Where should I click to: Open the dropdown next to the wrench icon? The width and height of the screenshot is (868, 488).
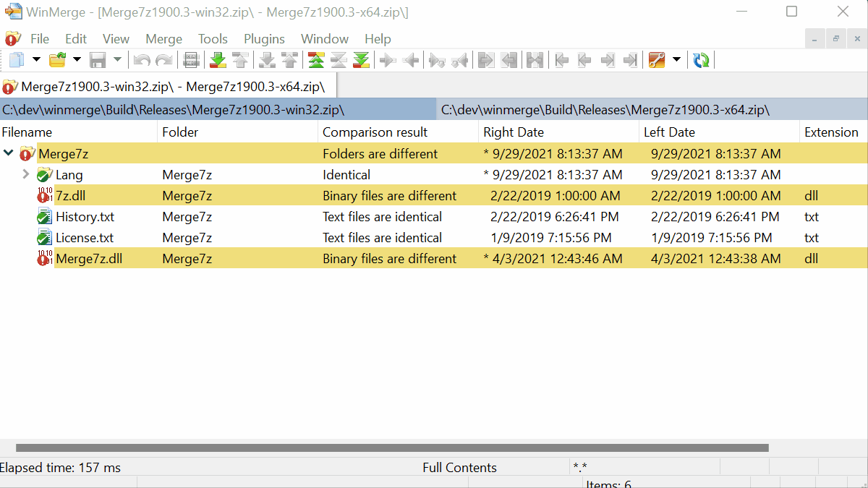click(x=676, y=59)
